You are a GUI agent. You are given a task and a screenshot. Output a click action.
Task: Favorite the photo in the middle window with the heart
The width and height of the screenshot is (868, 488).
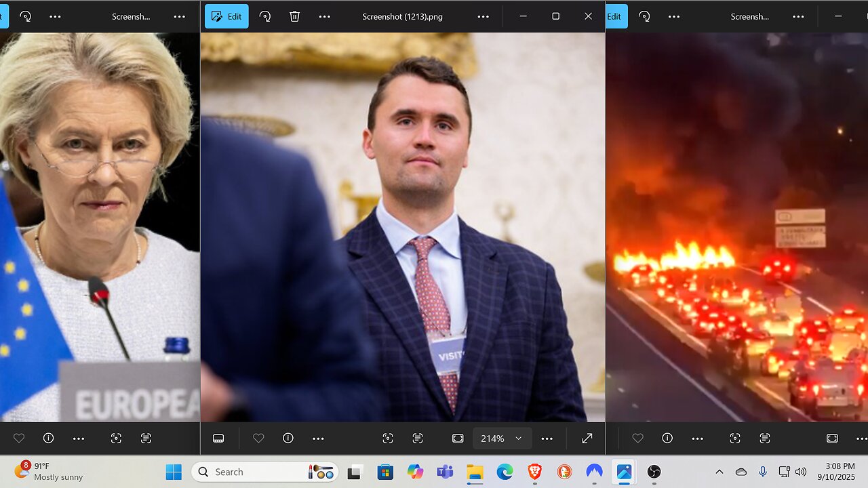coord(258,439)
